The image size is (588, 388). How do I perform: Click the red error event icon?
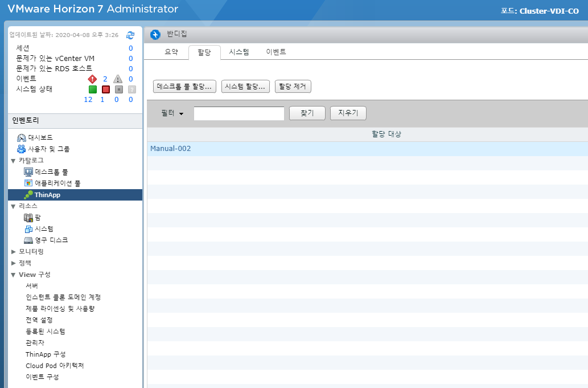tap(92, 79)
